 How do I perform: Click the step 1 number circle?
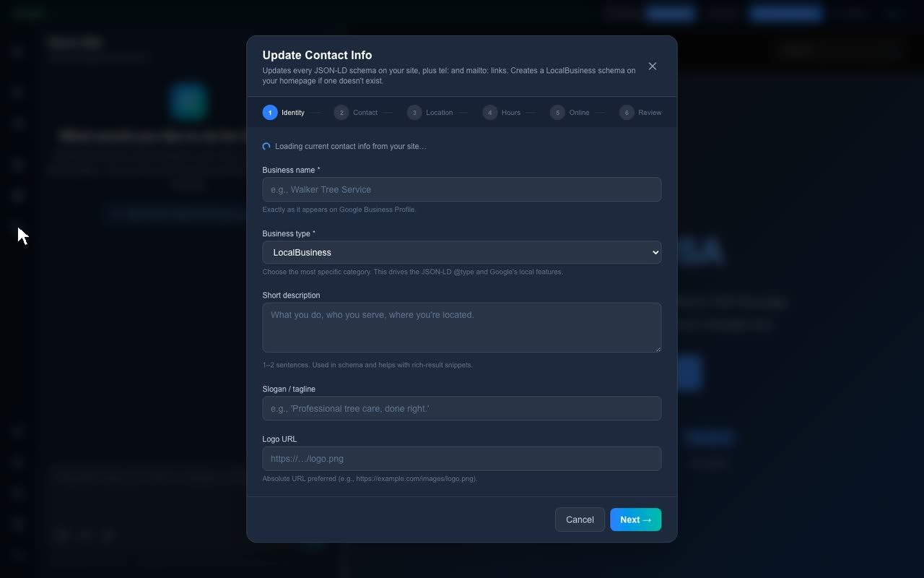click(x=270, y=113)
